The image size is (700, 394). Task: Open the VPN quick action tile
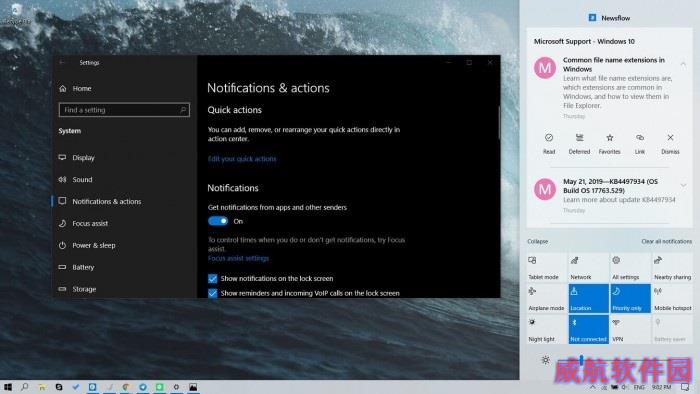coord(630,330)
